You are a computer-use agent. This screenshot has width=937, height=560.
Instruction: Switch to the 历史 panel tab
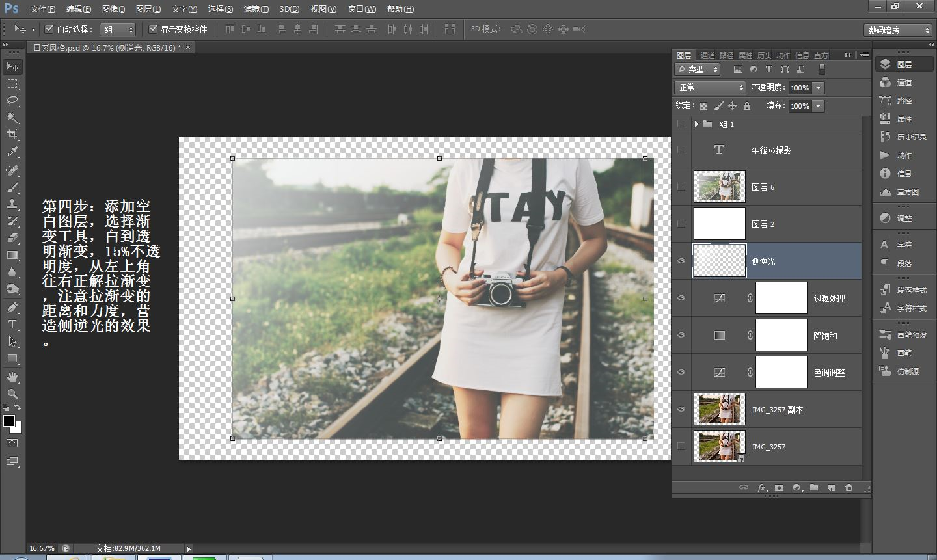tap(765, 55)
